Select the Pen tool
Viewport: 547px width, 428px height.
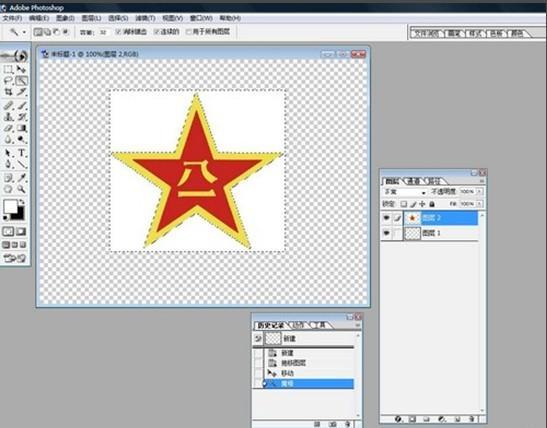pos(8,164)
